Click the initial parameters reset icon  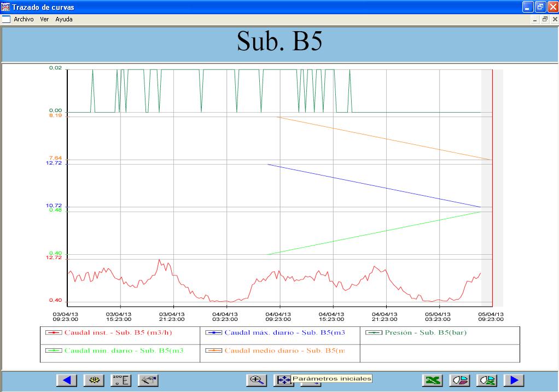[x=283, y=381]
